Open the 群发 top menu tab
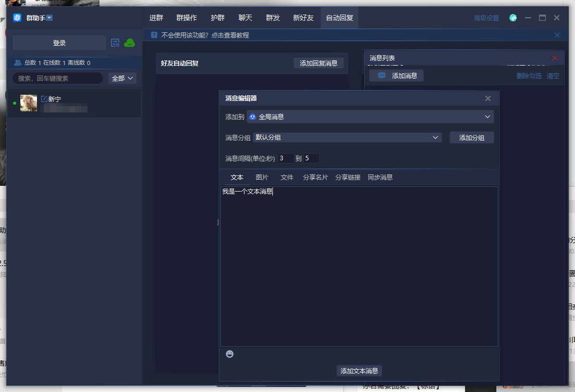Image resolution: width=575 pixels, height=392 pixels. [273, 18]
